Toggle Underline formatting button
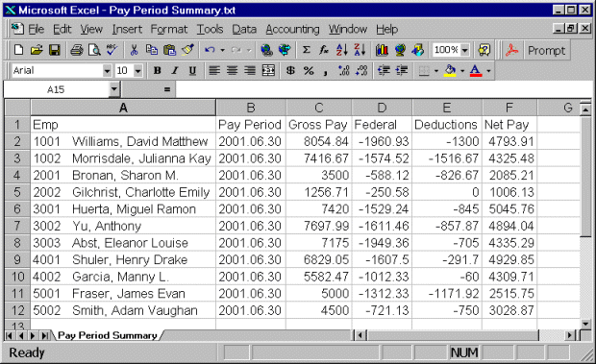 click(192, 71)
